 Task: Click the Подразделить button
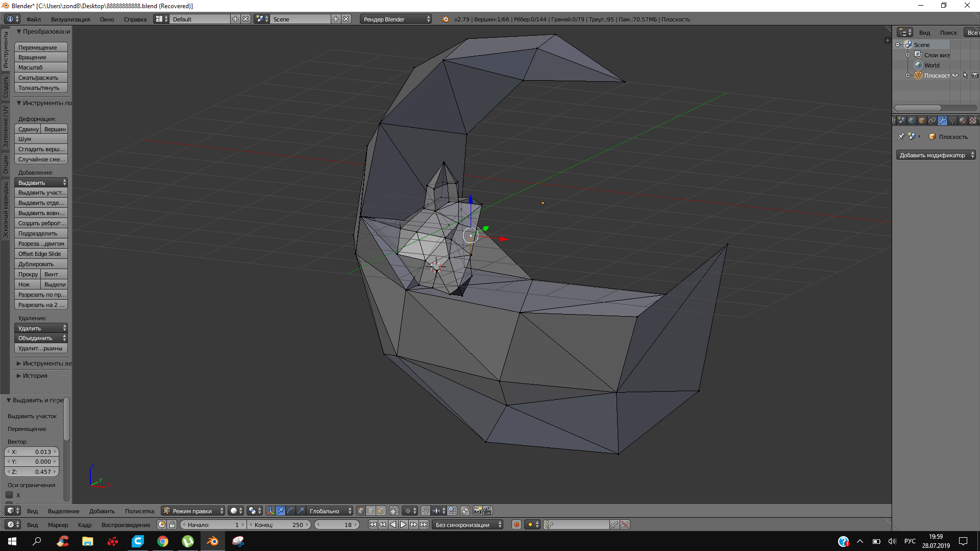[x=41, y=233]
